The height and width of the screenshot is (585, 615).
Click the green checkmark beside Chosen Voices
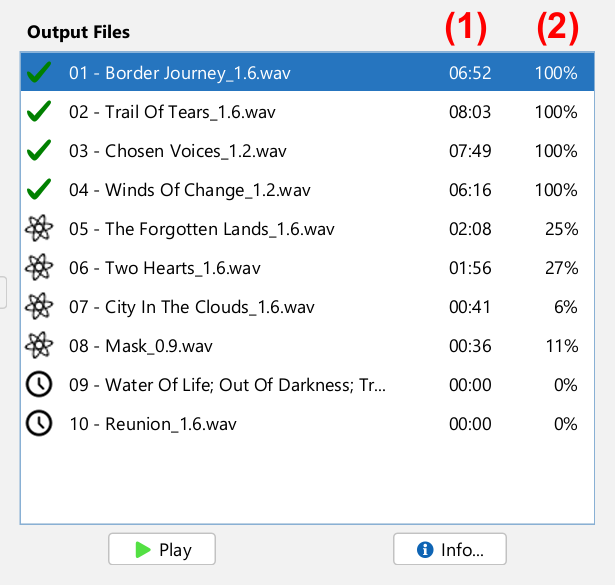tap(39, 151)
